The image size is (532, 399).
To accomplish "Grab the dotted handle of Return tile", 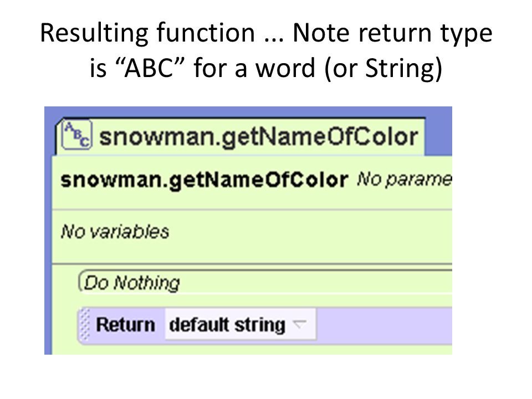I will point(85,326).
